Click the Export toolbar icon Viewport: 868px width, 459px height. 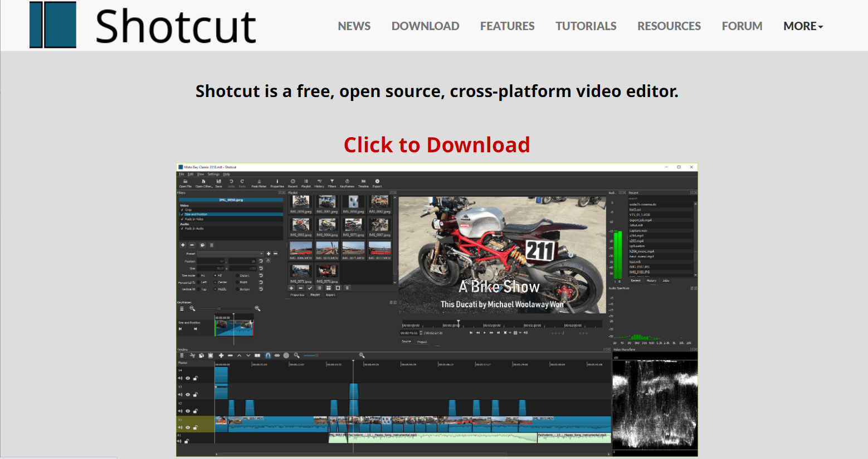coord(377,183)
